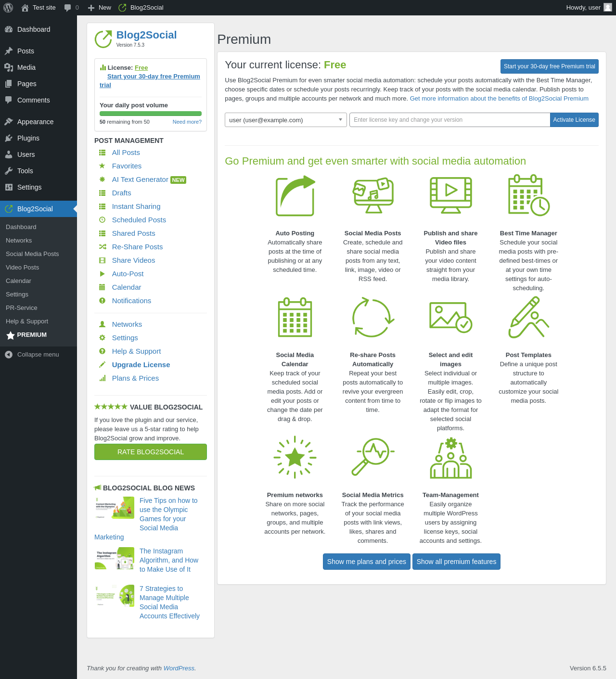
Task: Click the blue Start 30-day free Premium trial button
Action: pyautogui.click(x=550, y=66)
